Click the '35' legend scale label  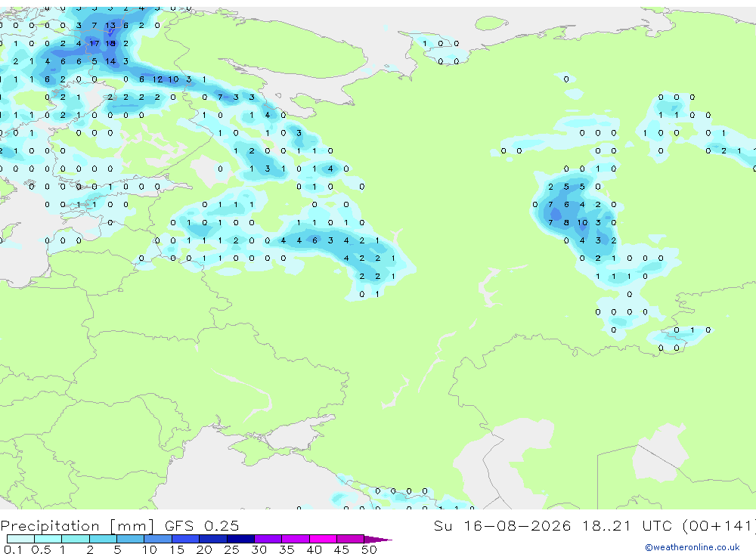(287, 549)
